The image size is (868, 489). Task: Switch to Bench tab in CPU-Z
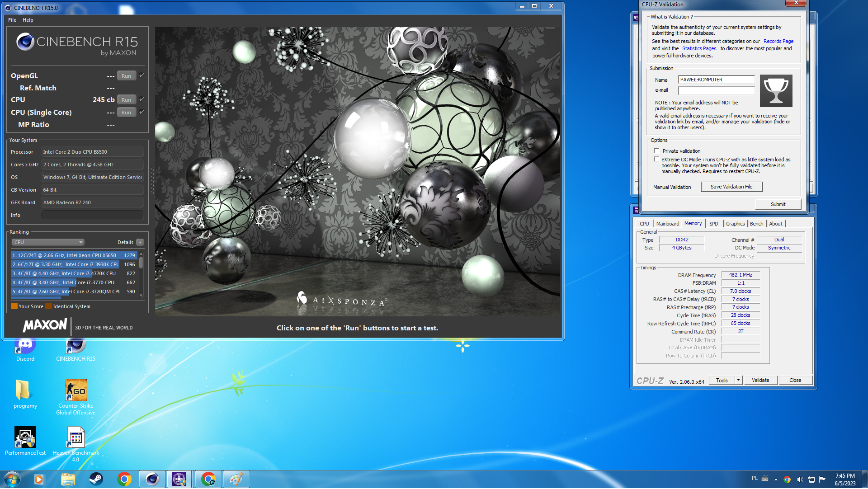click(756, 224)
